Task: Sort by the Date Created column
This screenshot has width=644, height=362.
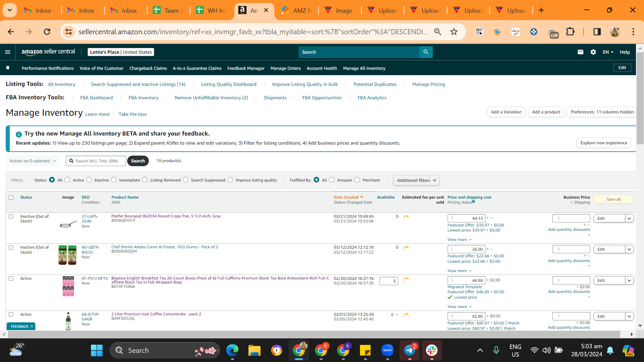Action: point(348,197)
